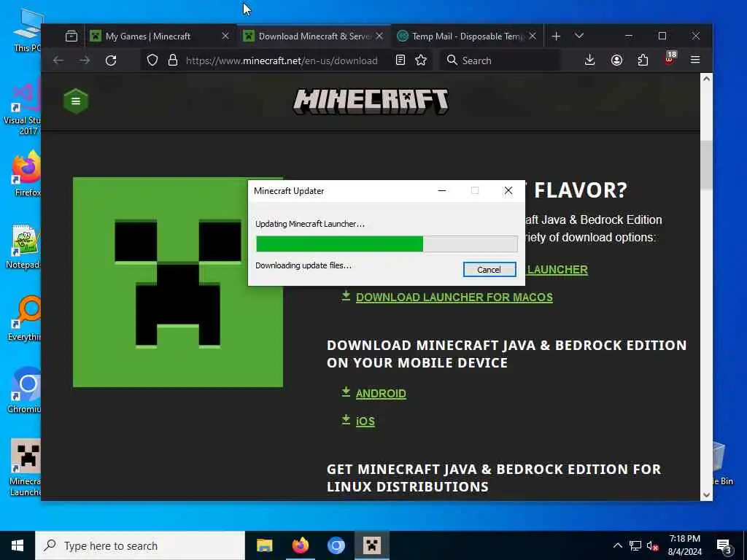Image resolution: width=747 pixels, height=560 pixels.
Task: Open Firefox application menu
Action: 695,60
